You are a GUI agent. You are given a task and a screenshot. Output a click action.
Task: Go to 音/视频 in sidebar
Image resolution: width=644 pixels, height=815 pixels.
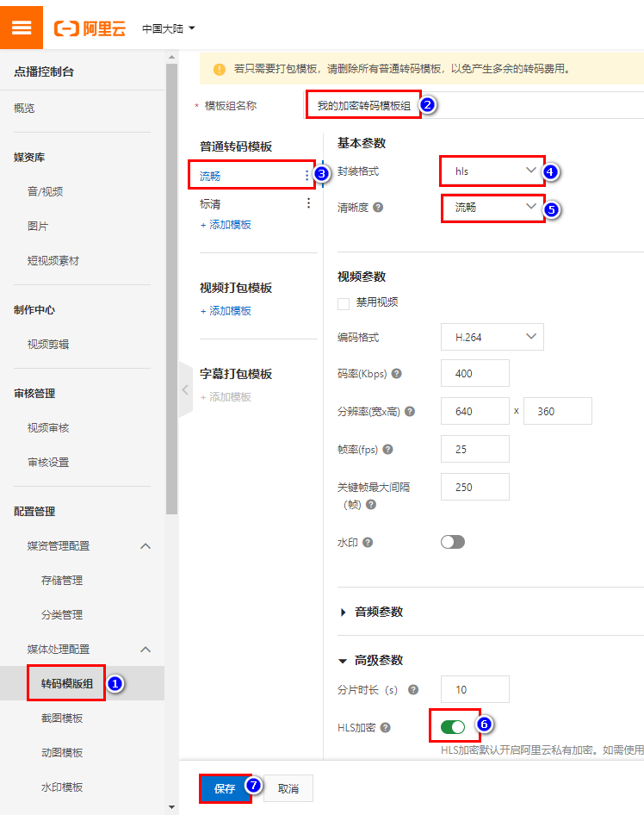[x=45, y=192]
